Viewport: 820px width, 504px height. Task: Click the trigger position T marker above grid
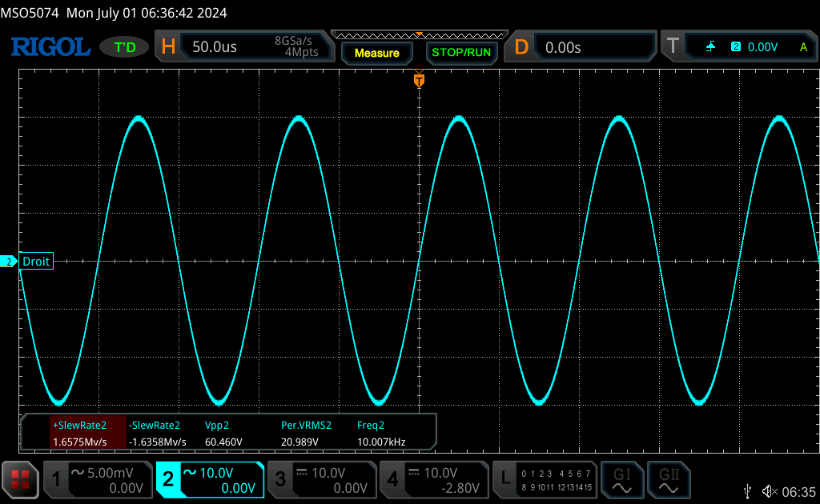pos(419,79)
